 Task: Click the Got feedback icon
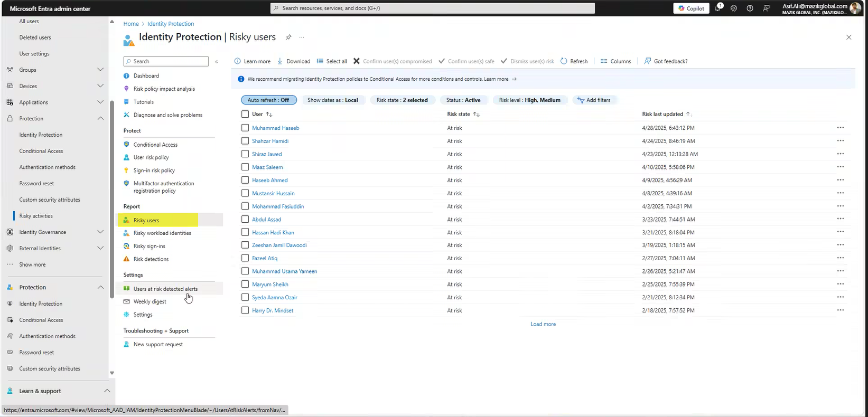[x=648, y=61]
